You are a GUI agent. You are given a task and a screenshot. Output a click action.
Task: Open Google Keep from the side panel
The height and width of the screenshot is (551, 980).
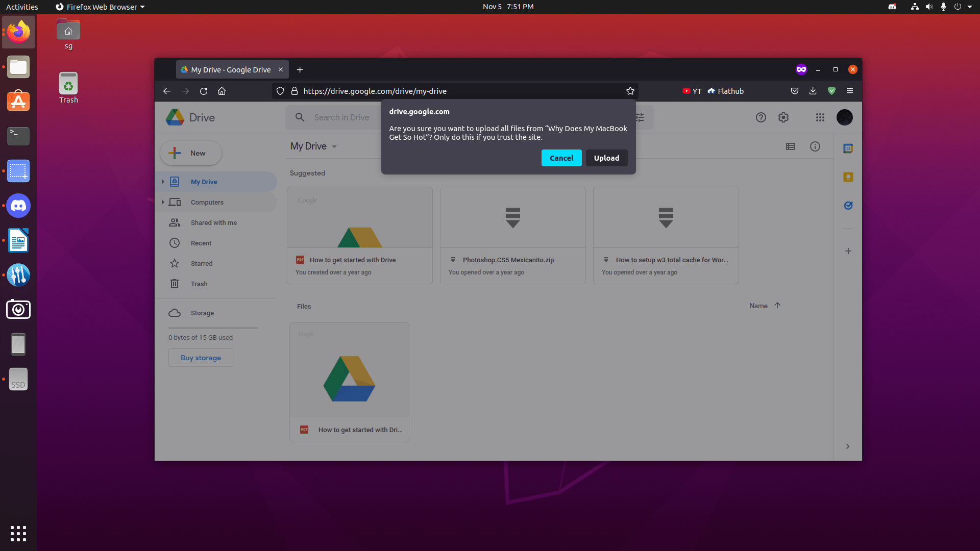pos(848,177)
